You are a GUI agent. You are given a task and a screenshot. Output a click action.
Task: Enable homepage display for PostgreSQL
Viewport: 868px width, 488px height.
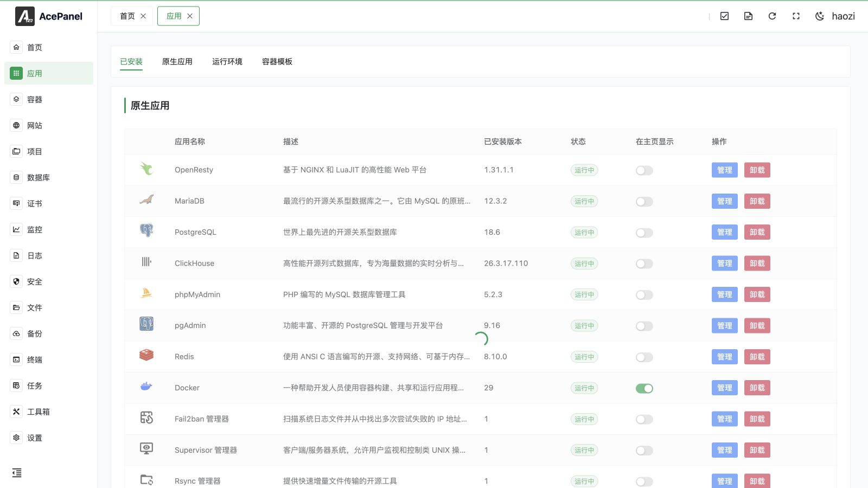(x=644, y=233)
